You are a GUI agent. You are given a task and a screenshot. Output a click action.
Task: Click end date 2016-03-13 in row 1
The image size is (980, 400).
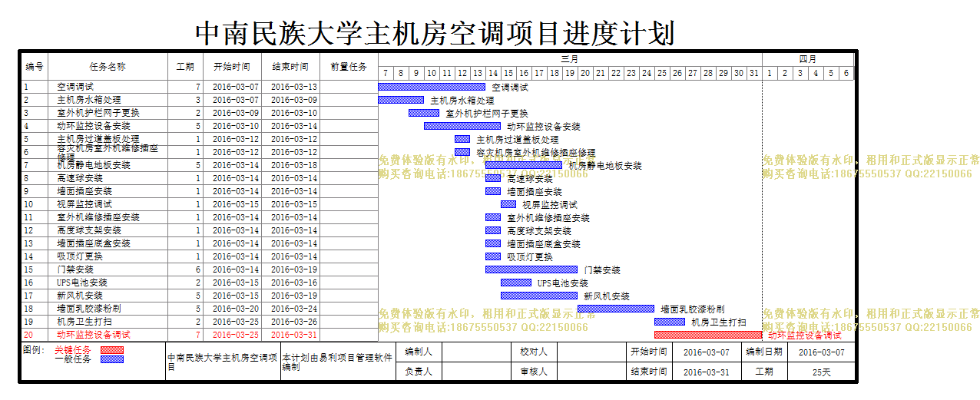coord(294,87)
